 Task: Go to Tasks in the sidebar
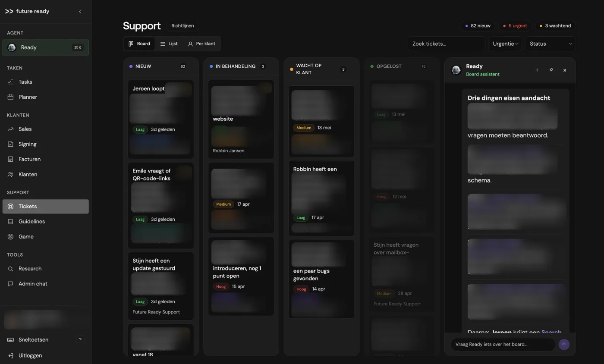click(x=45, y=82)
